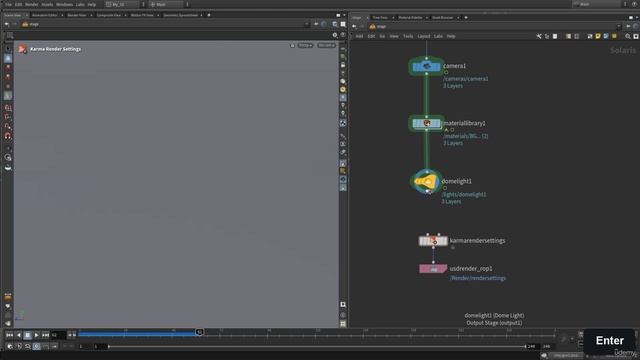The image size is (640, 360).
Task: Switch to the Animation Editor tab
Action: [x=45, y=15]
